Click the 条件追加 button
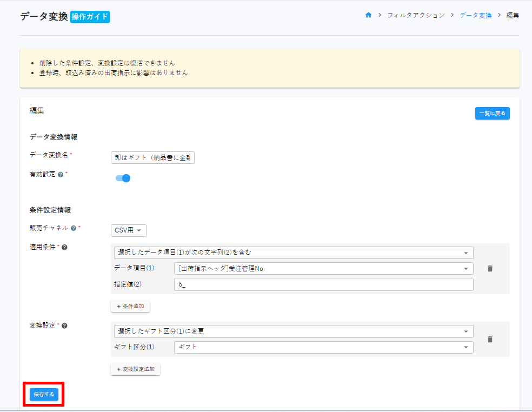 click(x=130, y=307)
